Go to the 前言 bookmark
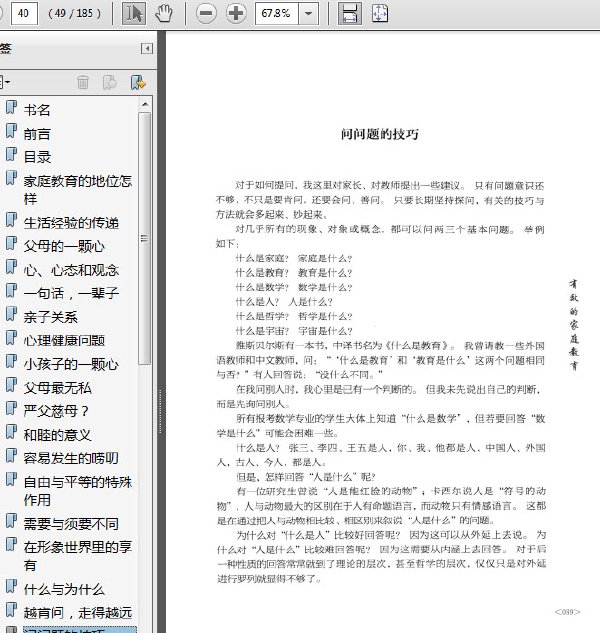The height and width of the screenshot is (633, 600). click(37, 134)
